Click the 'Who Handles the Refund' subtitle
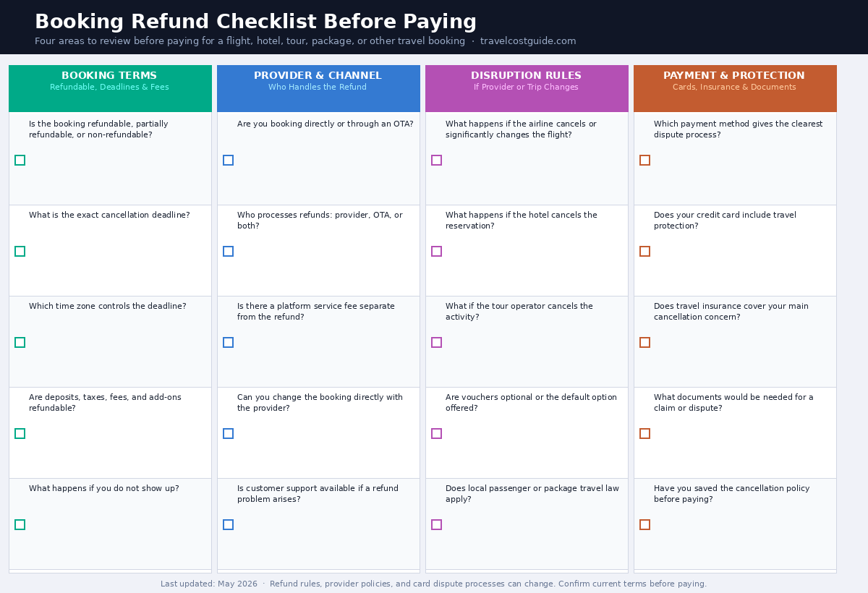This screenshot has width=868, height=593. pyautogui.click(x=318, y=88)
